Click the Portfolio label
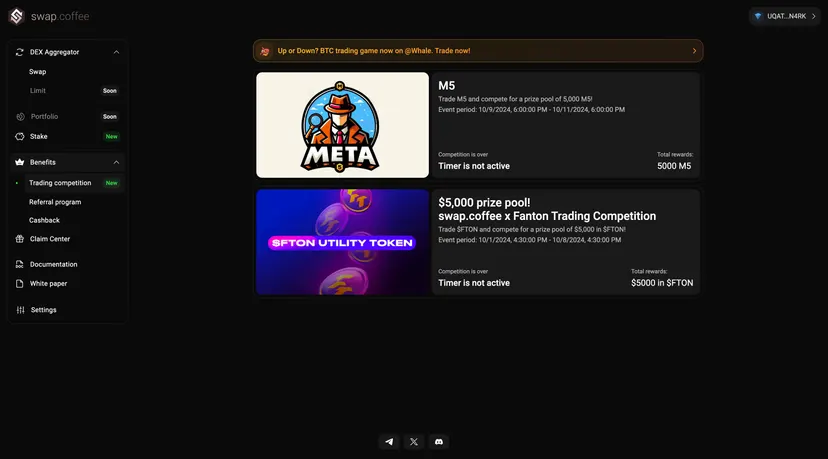This screenshot has width=828, height=459. (44, 117)
